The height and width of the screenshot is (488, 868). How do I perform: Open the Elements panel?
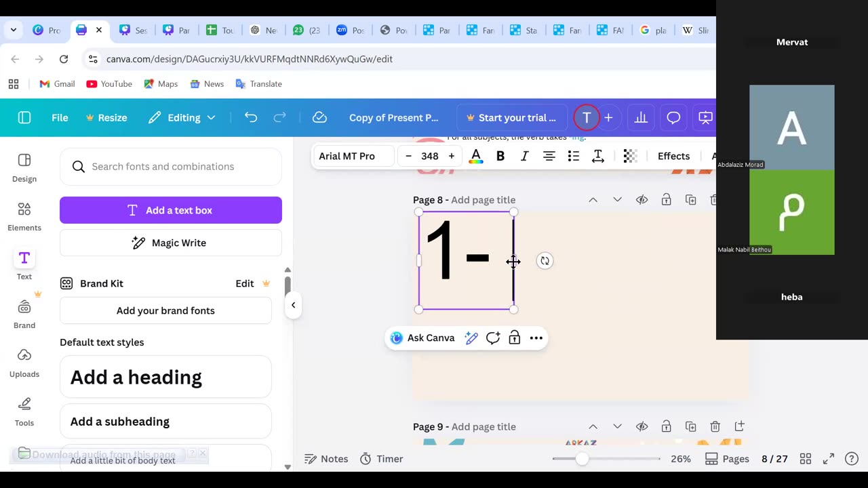pyautogui.click(x=24, y=216)
